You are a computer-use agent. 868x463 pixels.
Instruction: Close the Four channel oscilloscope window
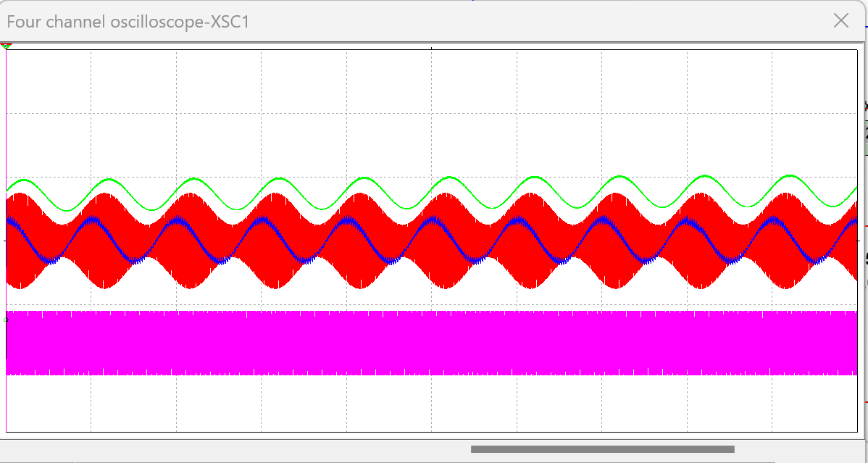point(840,20)
